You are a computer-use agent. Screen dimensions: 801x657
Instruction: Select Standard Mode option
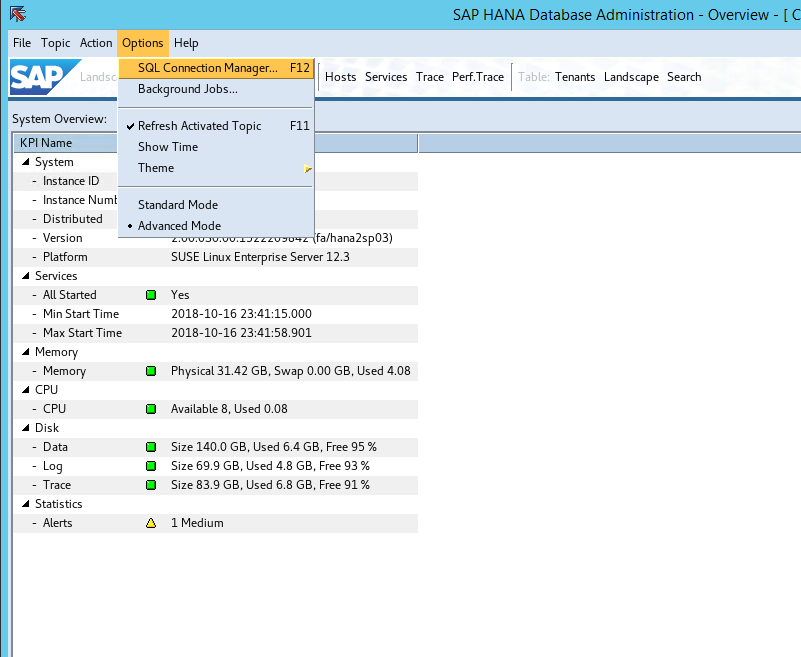click(x=216, y=205)
